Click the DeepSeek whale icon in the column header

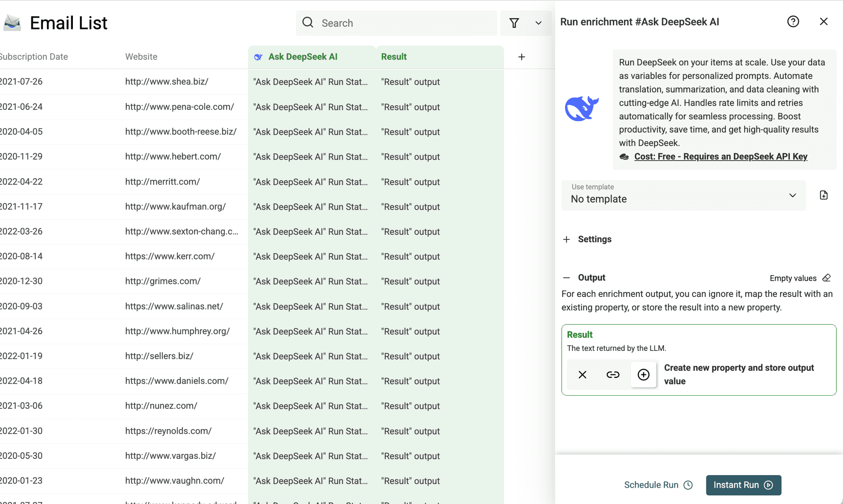click(x=258, y=57)
